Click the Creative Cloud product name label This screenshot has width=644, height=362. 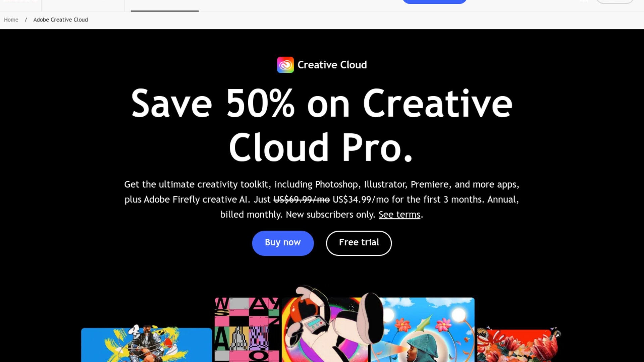tap(332, 65)
